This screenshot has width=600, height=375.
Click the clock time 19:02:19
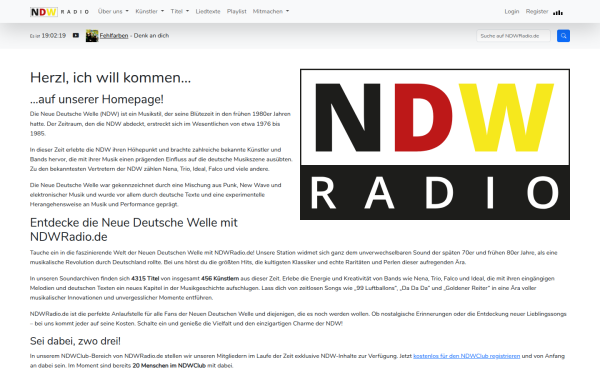point(54,36)
